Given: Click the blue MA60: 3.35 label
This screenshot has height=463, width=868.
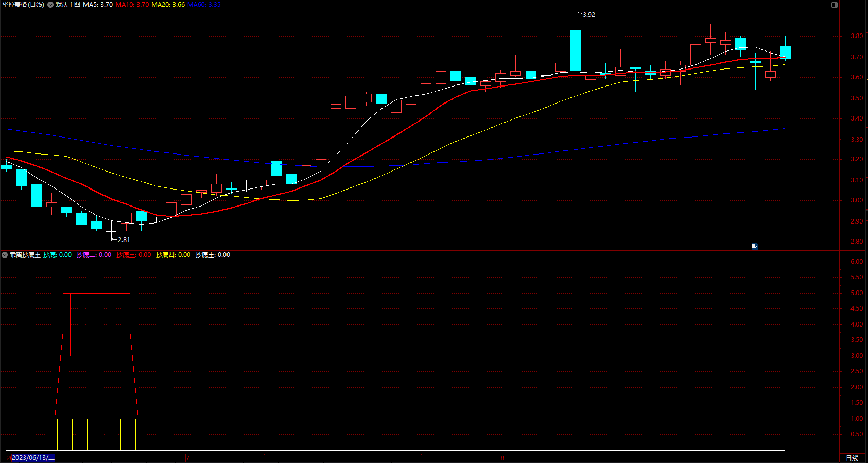Looking at the screenshot, I should click(x=204, y=5).
